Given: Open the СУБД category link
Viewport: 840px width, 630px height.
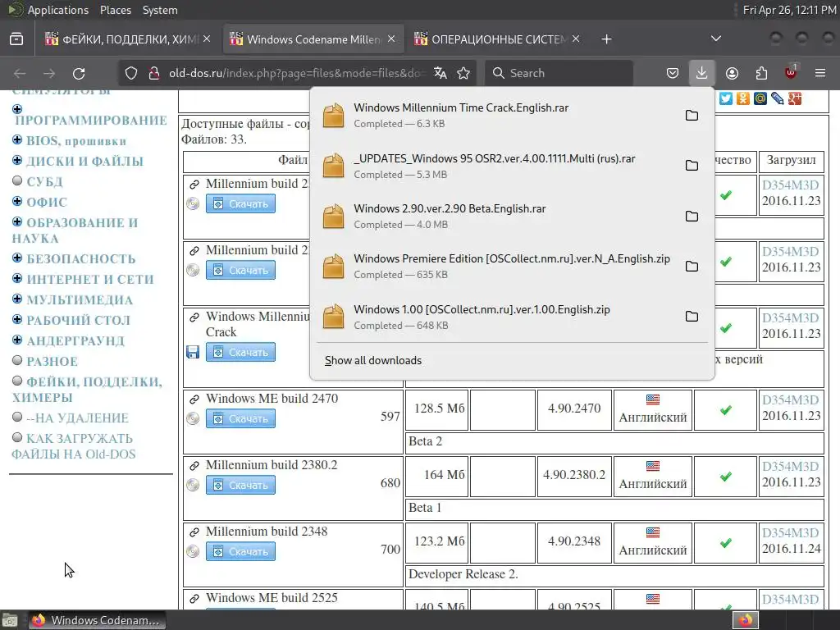Looking at the screenshot, I should tap(44, 182).
